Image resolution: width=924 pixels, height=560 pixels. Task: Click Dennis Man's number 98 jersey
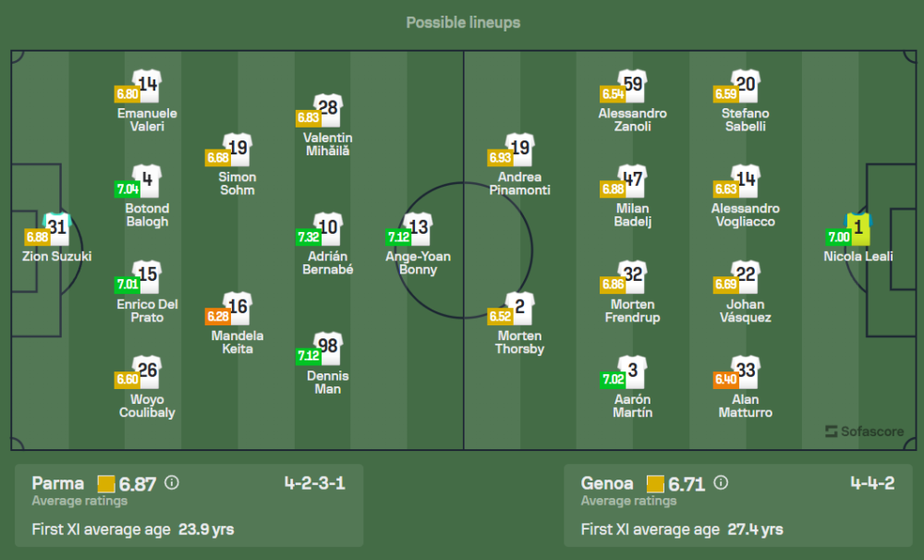[328, 347]
